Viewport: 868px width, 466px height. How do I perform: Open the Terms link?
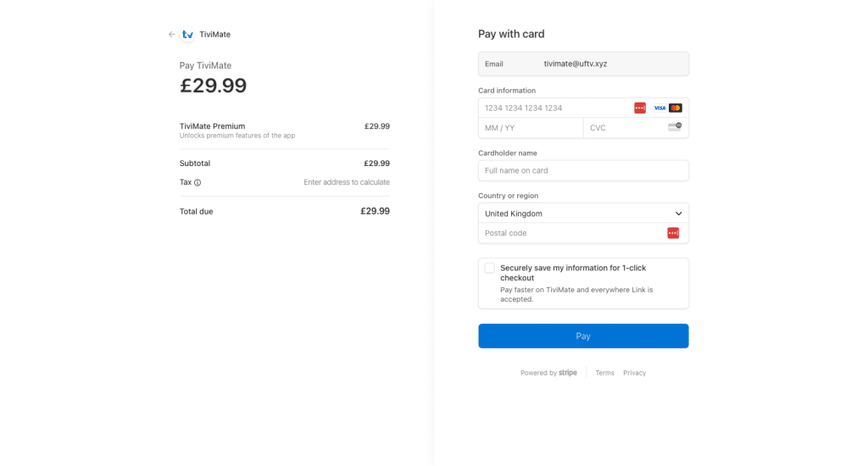point(604,373)
